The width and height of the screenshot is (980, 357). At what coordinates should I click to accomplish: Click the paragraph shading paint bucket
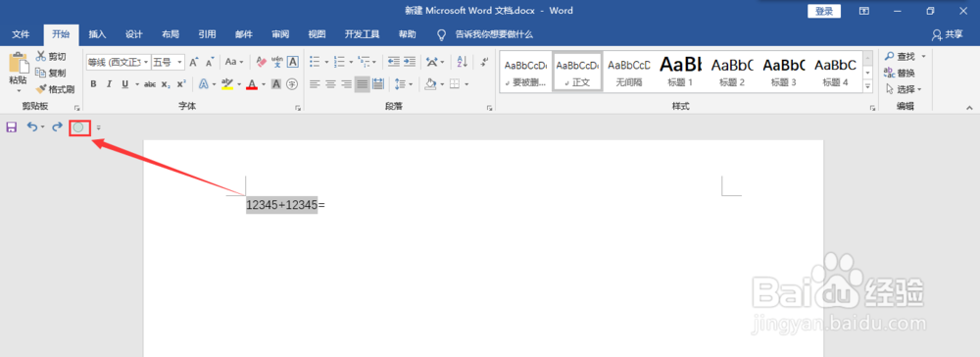(430, 83)
